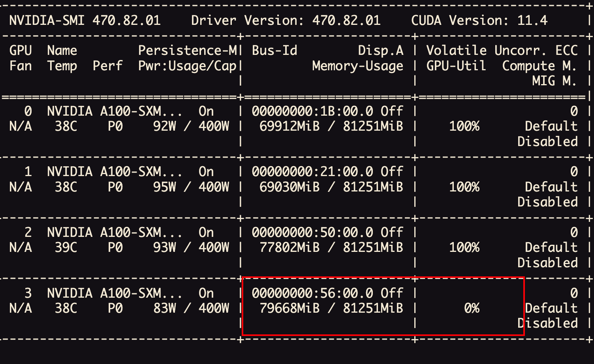
Task: Click the 'Temp' column header
Action: (x=62, y=66)
